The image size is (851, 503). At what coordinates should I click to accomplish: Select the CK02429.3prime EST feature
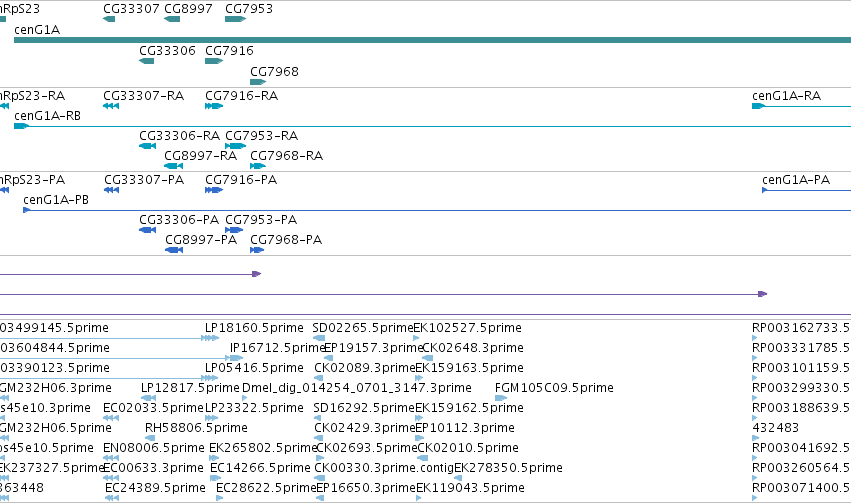click(x=319, y=438)
